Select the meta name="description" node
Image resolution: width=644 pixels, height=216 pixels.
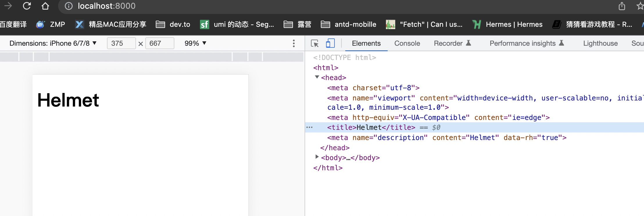(x=447, y=138)
